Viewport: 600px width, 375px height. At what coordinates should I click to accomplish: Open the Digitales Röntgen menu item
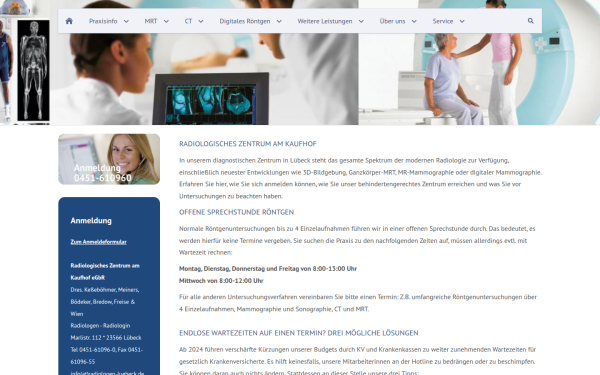tap(245, 21)
